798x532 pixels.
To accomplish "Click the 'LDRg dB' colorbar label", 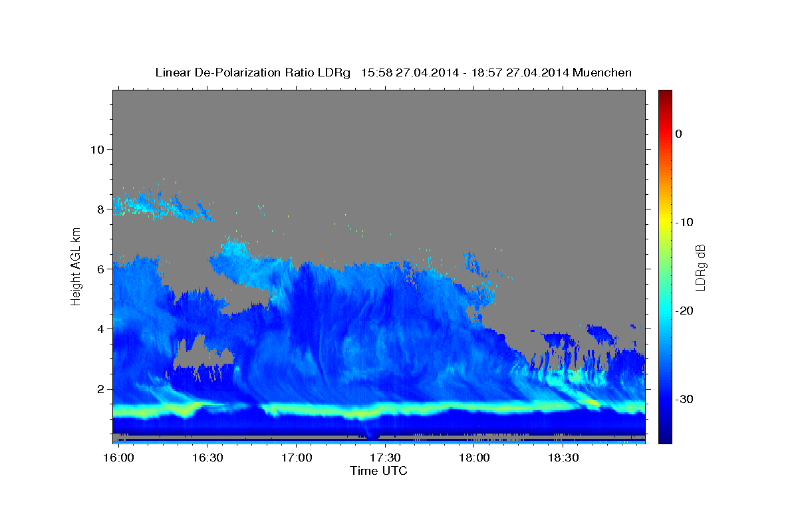I will point(700,267).
